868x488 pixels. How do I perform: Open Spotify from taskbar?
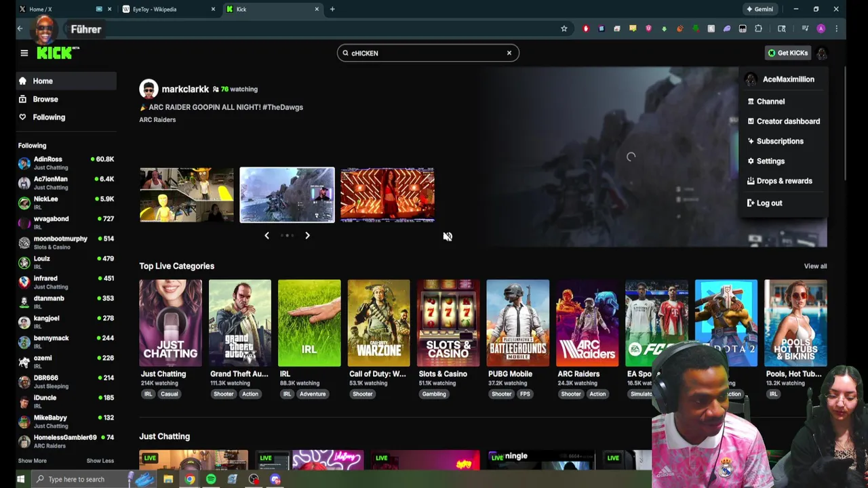pos(211,479)
